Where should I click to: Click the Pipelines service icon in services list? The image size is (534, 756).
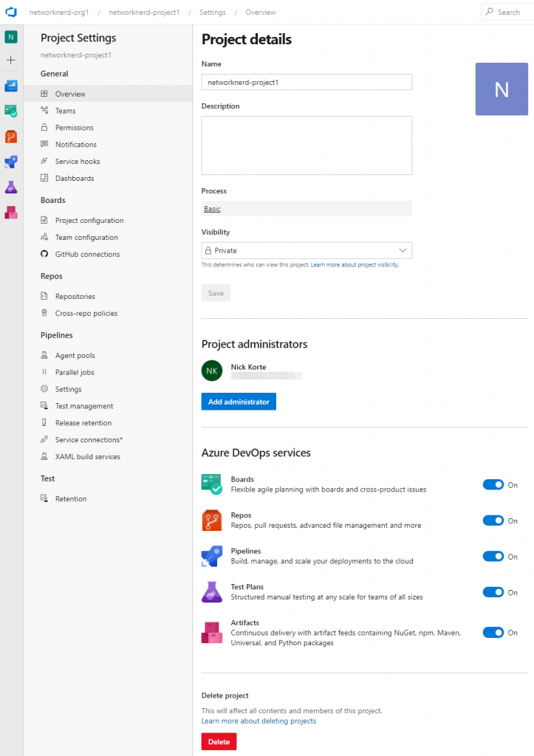click(212, 557)
